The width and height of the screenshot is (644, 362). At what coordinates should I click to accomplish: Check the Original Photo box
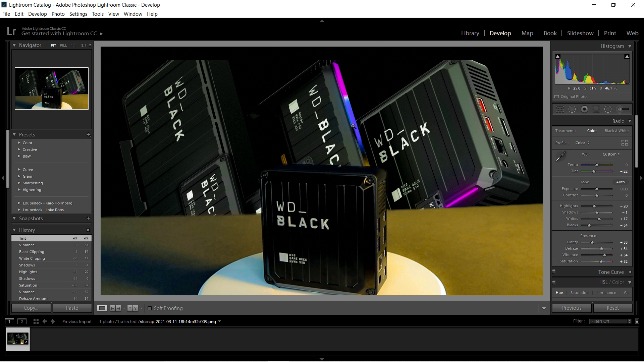click(x=557, y=97)
